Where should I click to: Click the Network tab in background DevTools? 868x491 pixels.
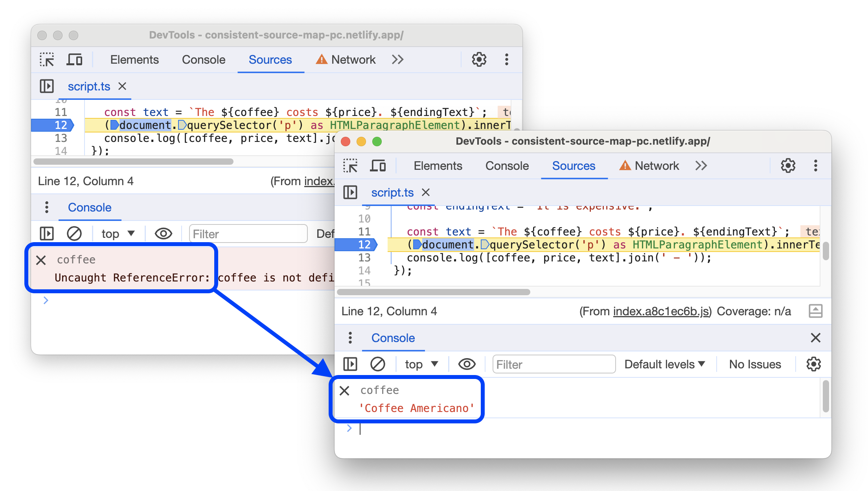(x=353, y=60)
